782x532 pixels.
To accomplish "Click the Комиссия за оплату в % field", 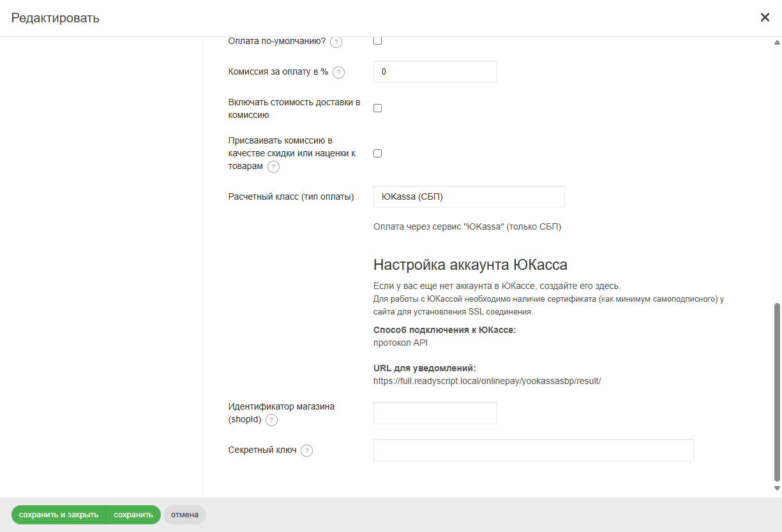I will (x=435, y=72).
